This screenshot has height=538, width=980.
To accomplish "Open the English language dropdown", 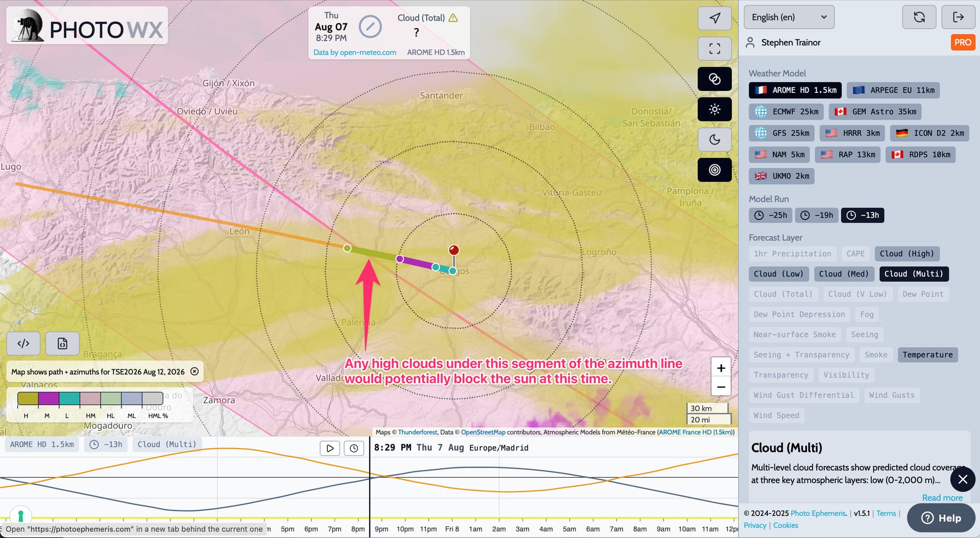I will coord(789,17).
